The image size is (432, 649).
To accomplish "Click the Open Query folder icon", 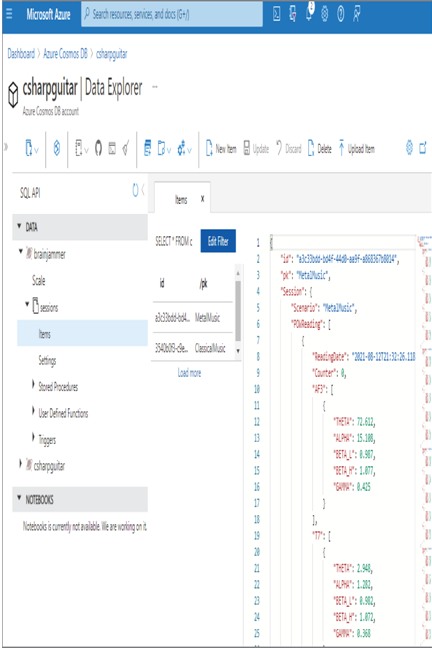I will point(161,148).
